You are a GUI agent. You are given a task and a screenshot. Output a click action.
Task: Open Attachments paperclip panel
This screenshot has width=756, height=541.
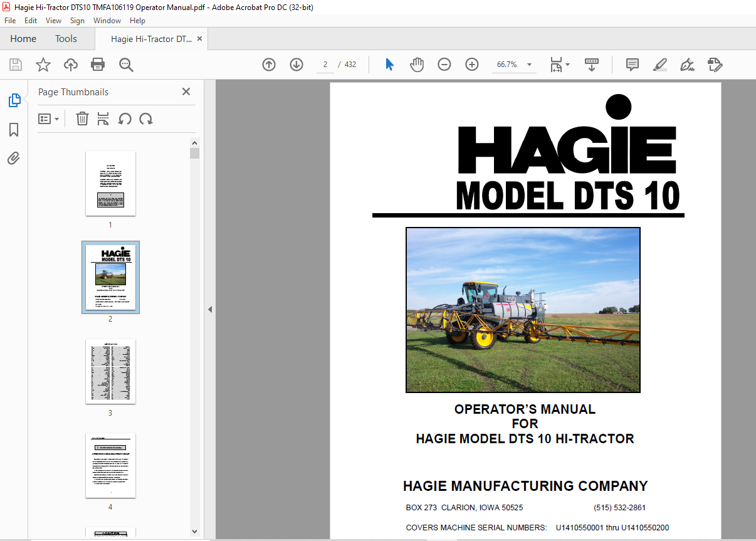coord(14,158)
